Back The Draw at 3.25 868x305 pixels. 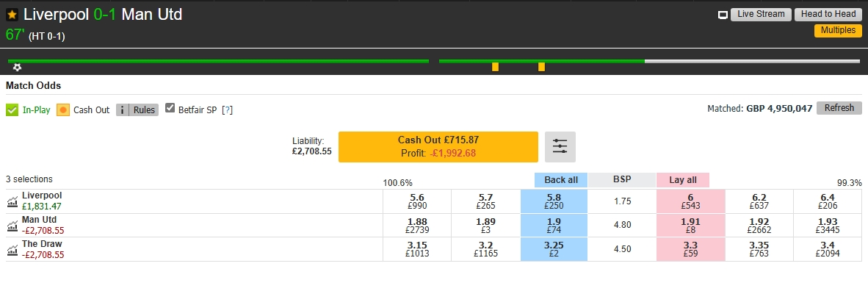click(x=554, y=249)
